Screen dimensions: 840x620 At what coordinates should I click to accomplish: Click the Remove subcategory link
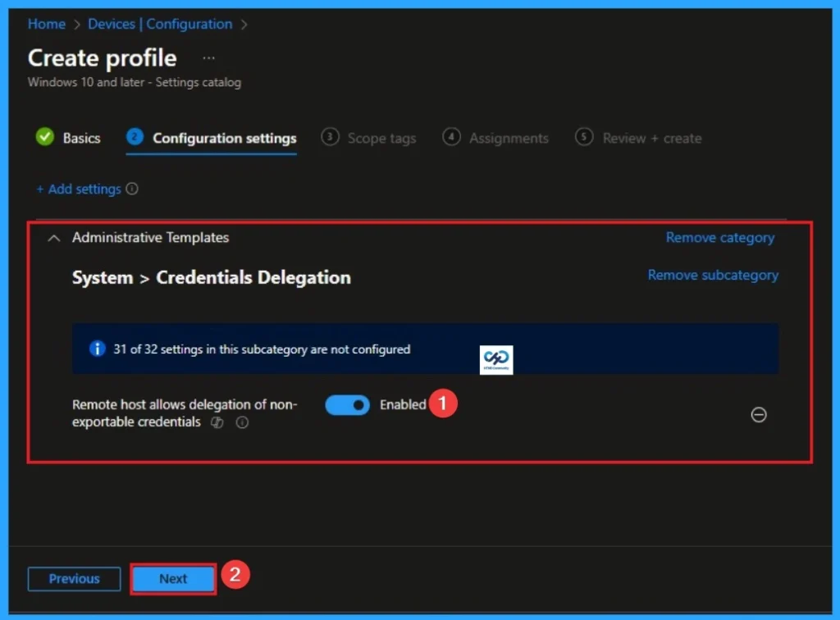(712, 275)
